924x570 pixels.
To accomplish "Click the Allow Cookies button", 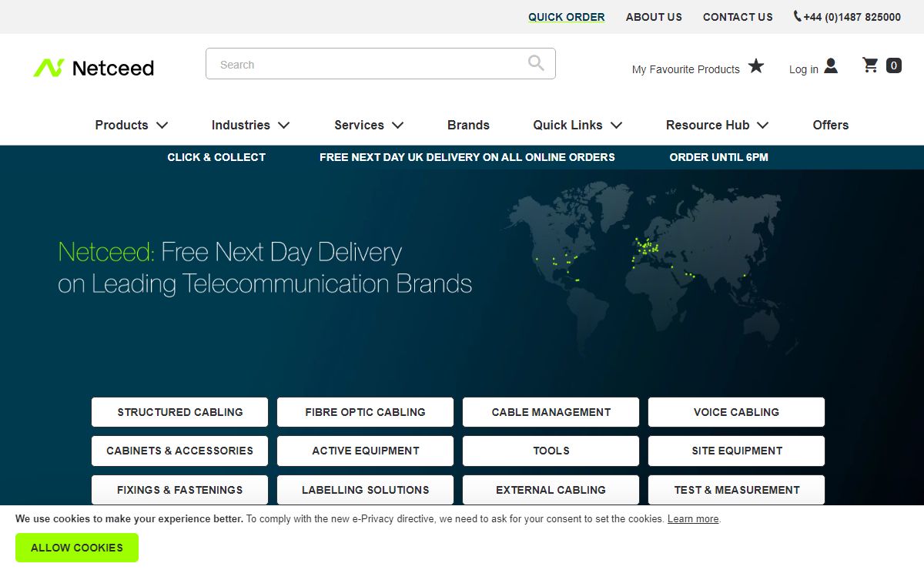I will point(77,548).
